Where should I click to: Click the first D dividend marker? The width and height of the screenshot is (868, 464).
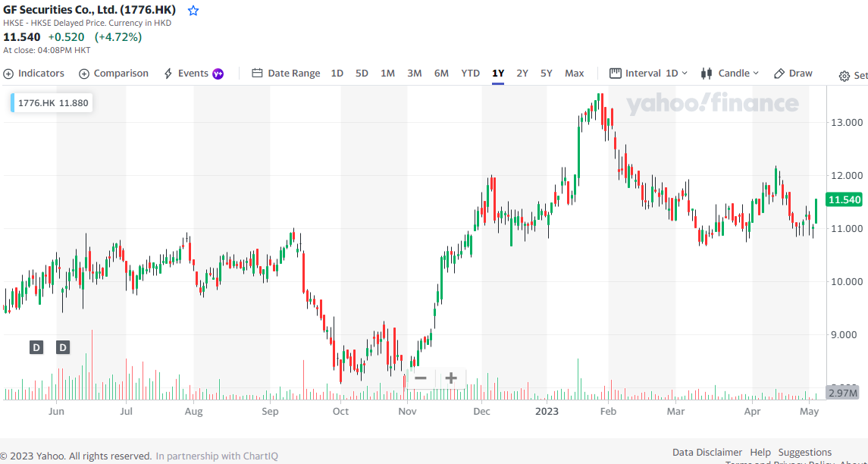[x=36, y=348]
